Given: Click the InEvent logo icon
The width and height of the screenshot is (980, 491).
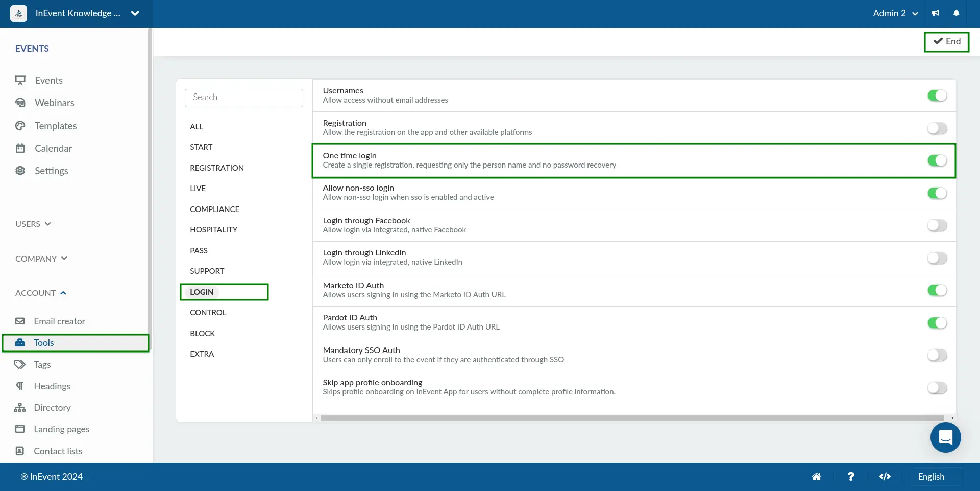Looking at the screenshot, I should click(x=19, y=13).
